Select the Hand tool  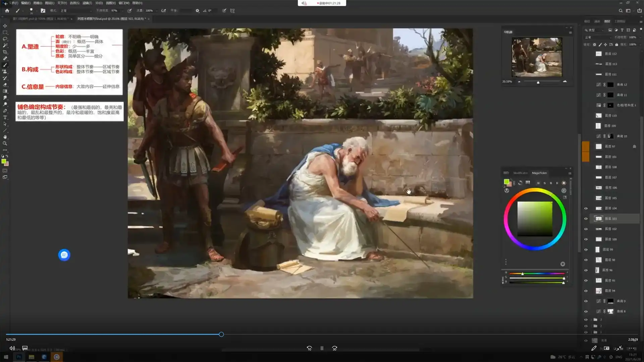click(x=5, y=137)
